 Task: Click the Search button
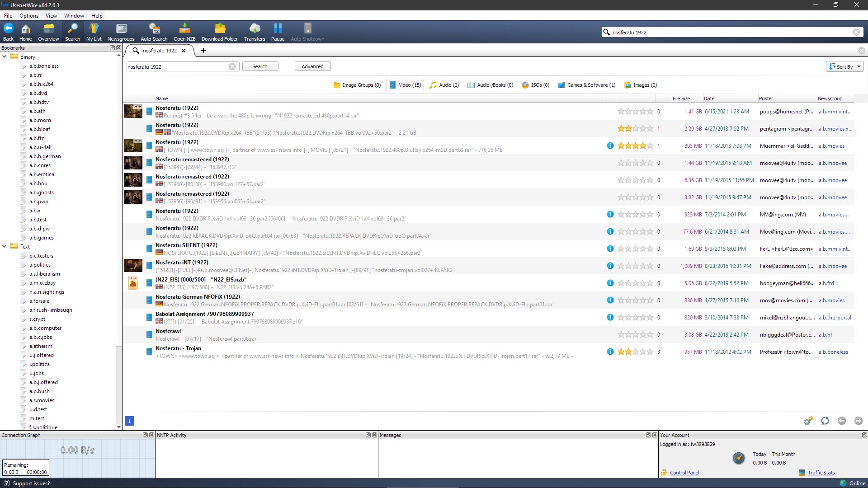click(x=260, y=66)
